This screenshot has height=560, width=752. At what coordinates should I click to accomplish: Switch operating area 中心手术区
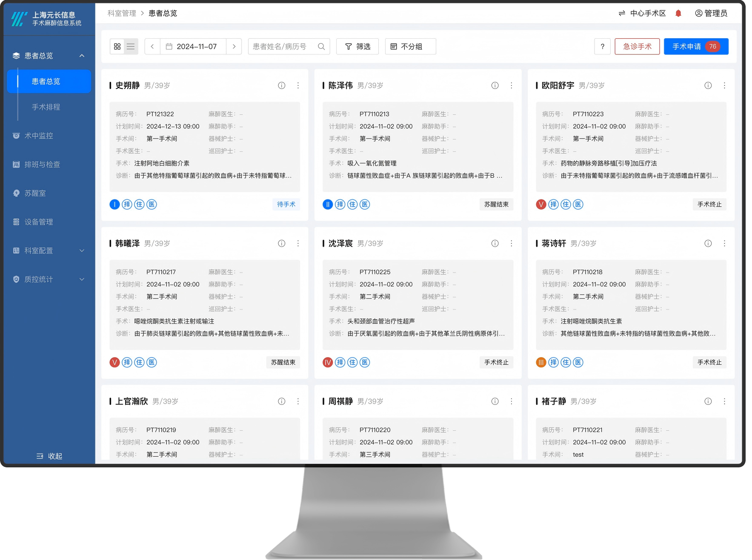[x=642, y=13]
